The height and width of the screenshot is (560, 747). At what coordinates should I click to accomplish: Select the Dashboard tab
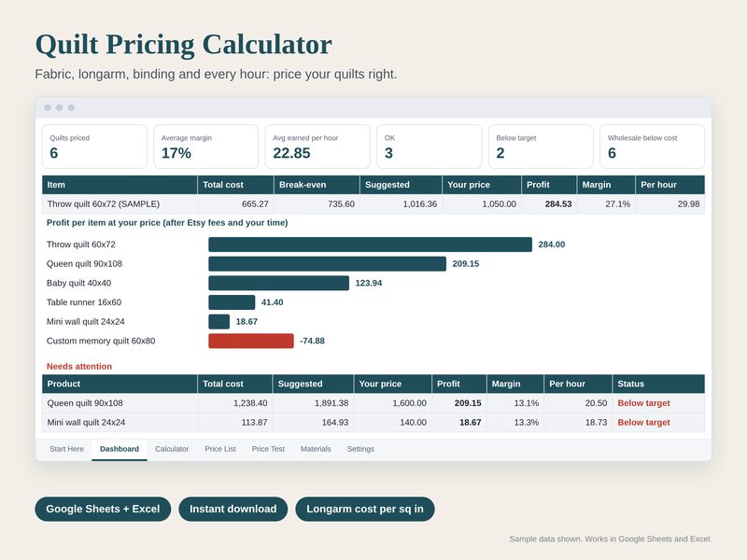120,449
